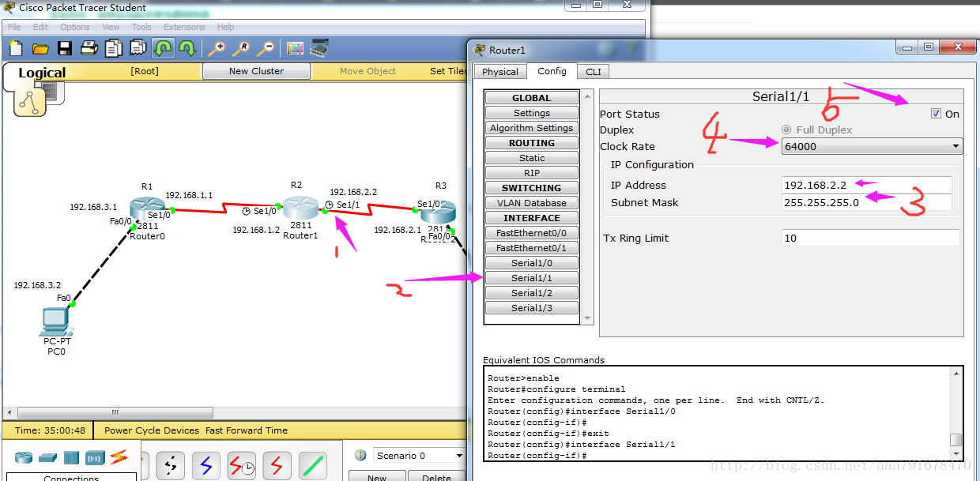Screen dimensions: 980x481
Task: Toggle the Port Status On checkbox
Action: [937, 114]
